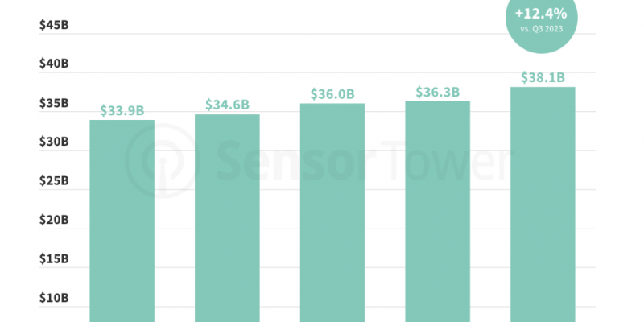Click the $34.6B bar
The width and height of the screenshot is (644, 322).
227,218
